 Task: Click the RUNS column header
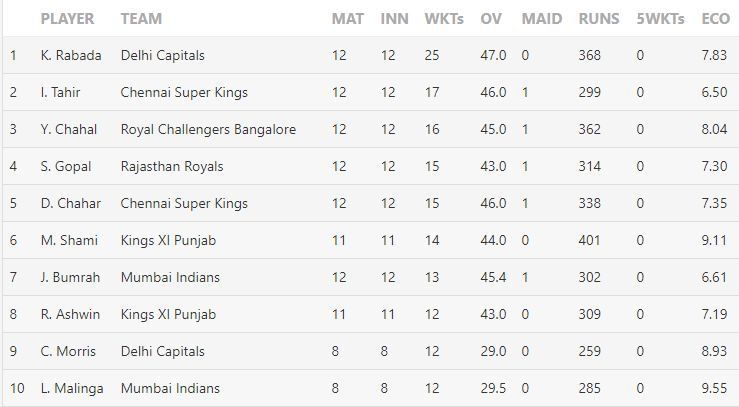pos(599,19)
